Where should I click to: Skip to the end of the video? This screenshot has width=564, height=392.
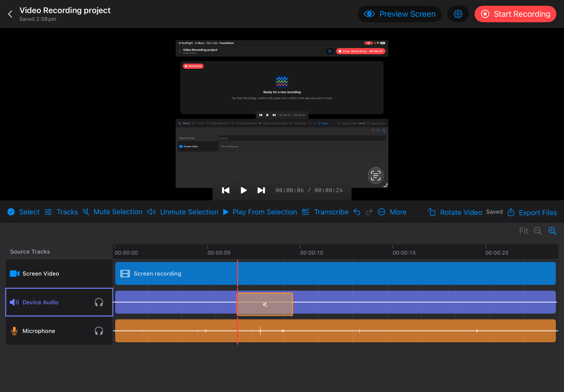(x=261, y=190)
